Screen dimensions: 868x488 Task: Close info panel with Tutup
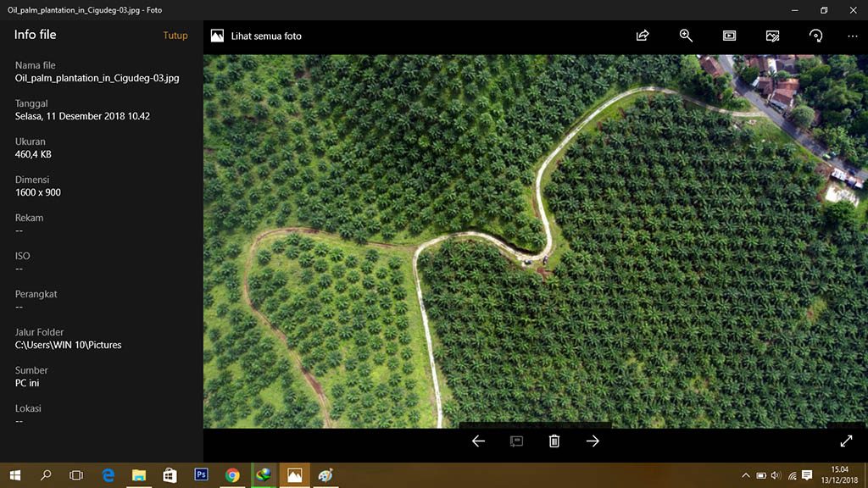tap(175, 36)
